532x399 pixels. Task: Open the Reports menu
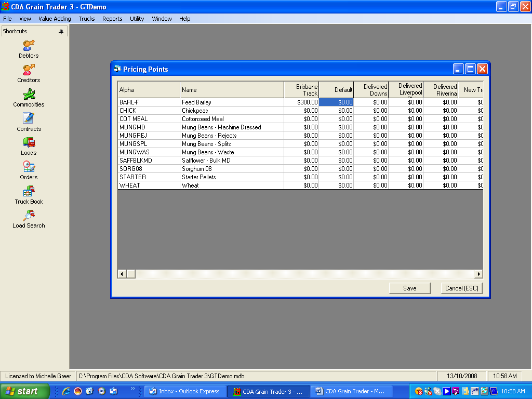point(112,19)
